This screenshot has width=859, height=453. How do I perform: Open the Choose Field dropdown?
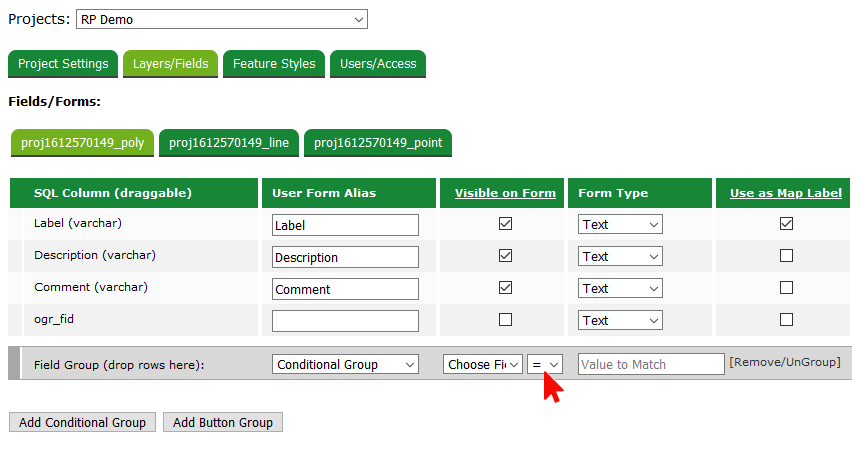tap(483, 365)
